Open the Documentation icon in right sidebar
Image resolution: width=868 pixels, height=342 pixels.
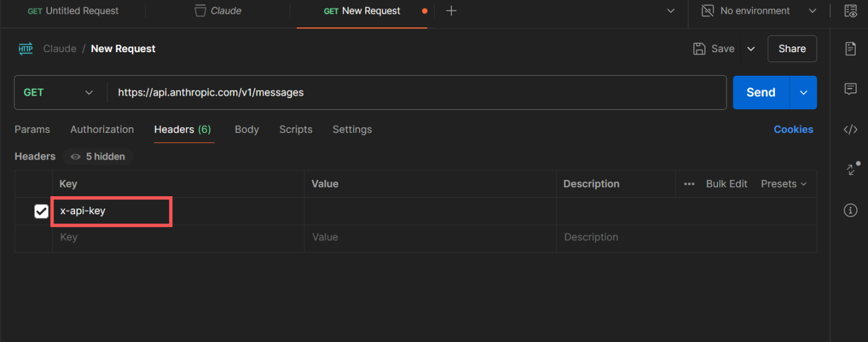tap(851, 49)
